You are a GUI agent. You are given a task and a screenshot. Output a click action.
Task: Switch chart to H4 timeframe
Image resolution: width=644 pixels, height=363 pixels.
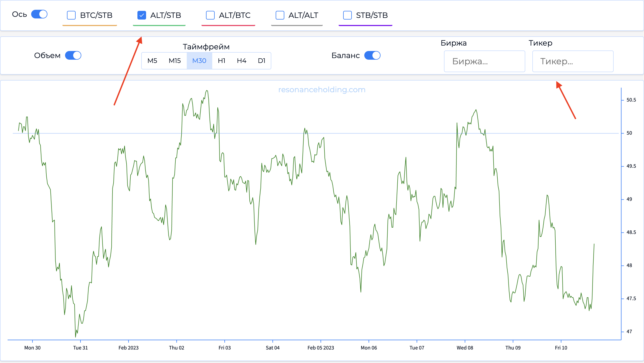click(241, 61)
